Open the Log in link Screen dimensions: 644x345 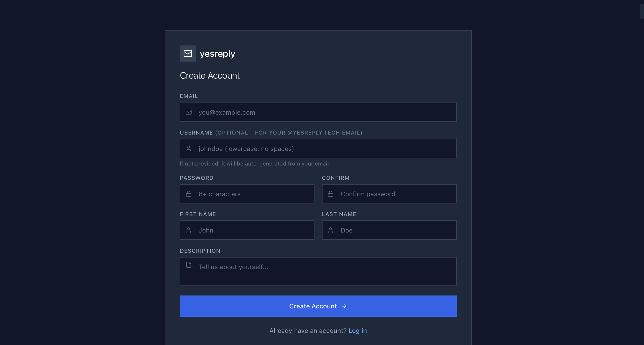pyautogui.click(x=357, y=331)
